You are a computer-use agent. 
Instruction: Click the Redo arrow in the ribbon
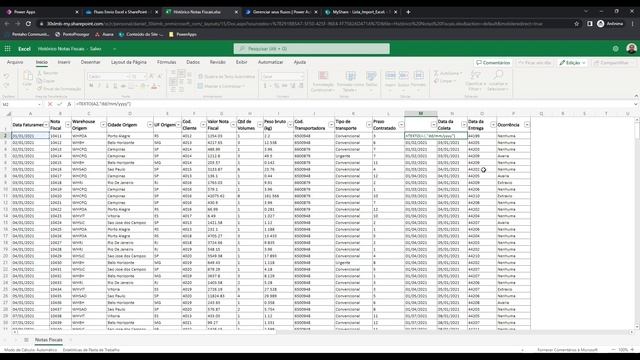click(x=7, y=85)
